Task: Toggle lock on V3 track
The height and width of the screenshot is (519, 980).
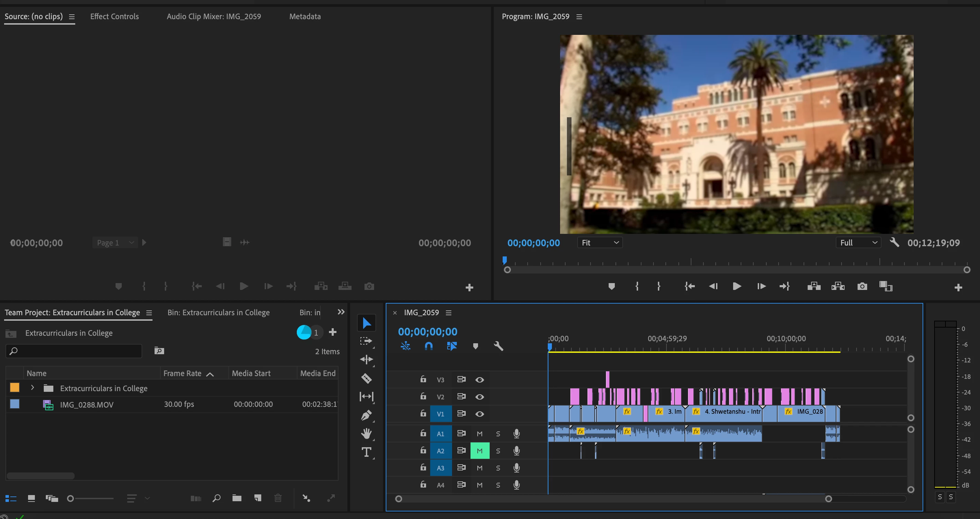Action: tap(423, 380)
